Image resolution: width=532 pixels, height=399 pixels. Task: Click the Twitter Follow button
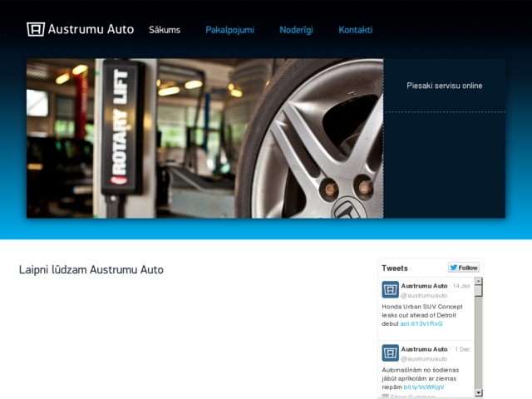point(464,268)
